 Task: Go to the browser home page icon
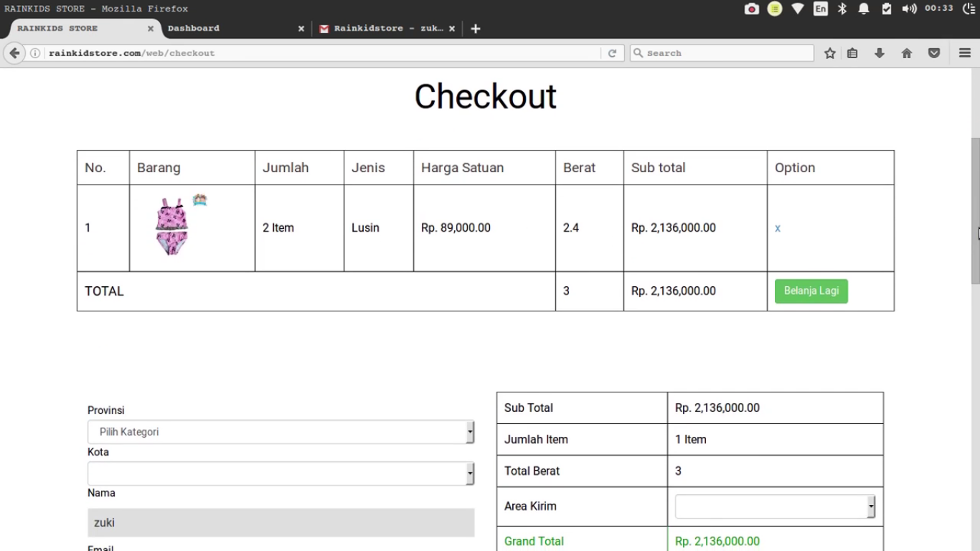coord(907,53)
